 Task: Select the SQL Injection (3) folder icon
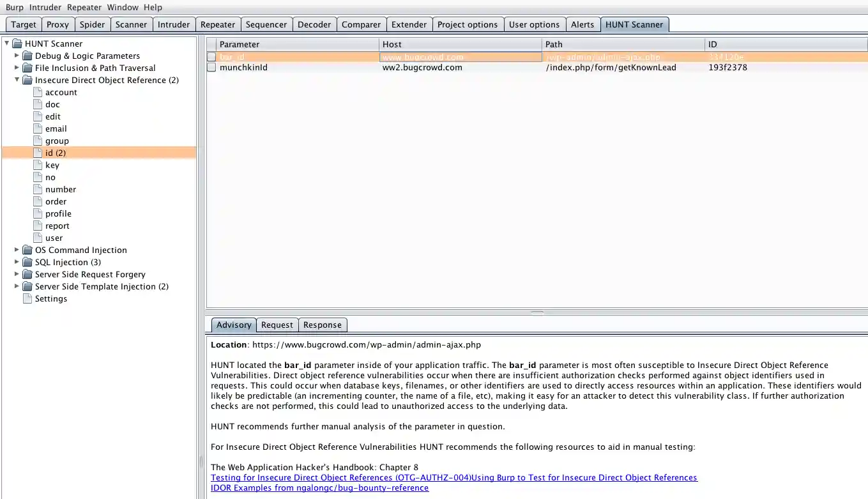tap(27, 262)
